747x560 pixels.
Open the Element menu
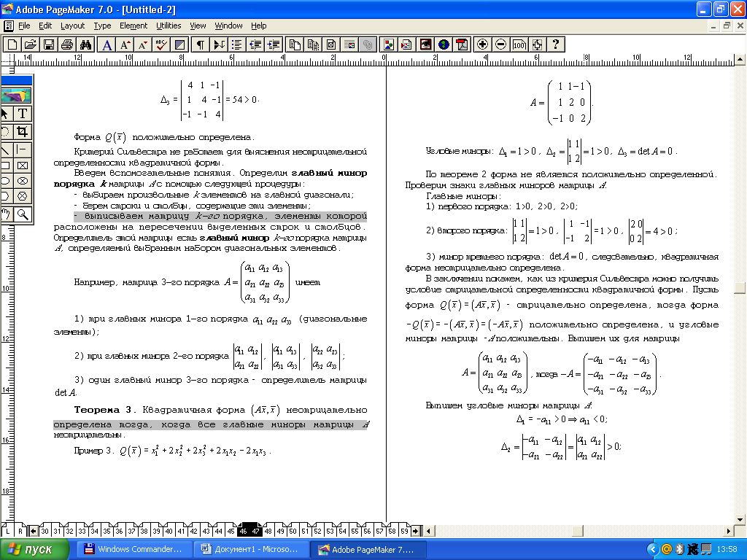[x=133, y=26]
